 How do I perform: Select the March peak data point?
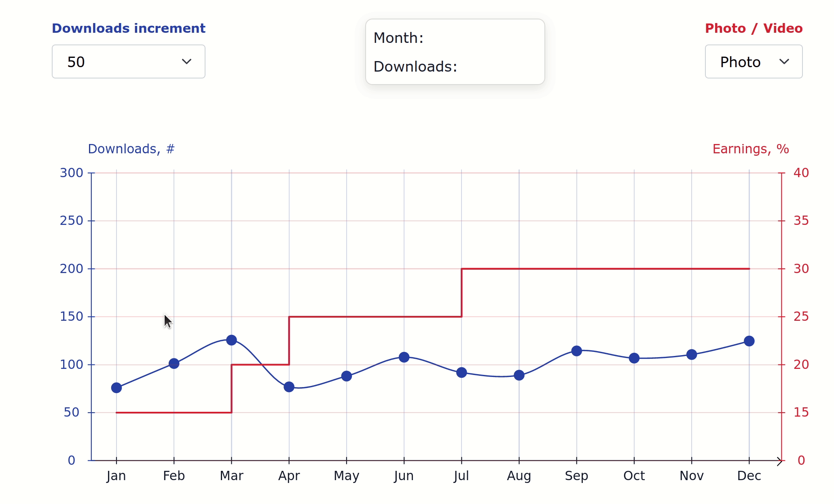click(231, 340)
